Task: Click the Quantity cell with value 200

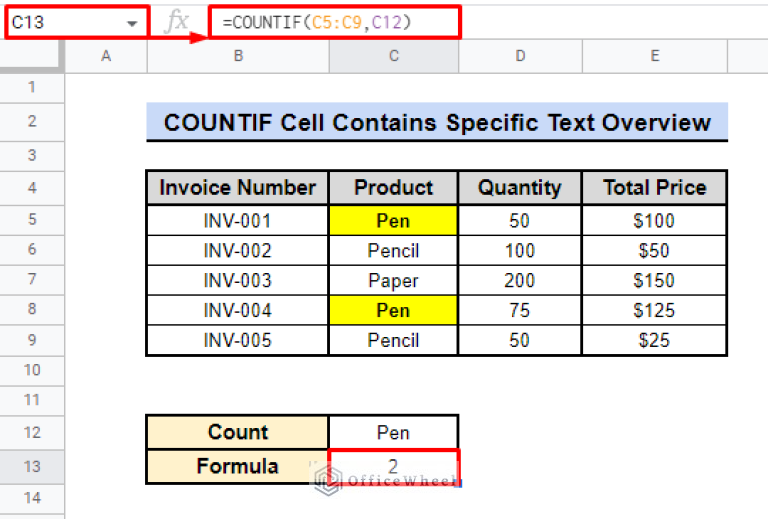Action: (519, 281)
